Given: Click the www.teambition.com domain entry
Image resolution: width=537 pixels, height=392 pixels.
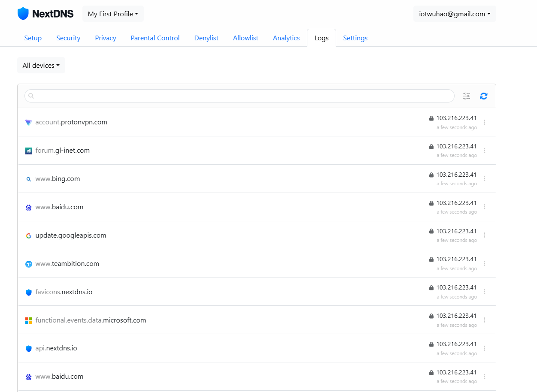Looking at the screenshot, I should 67,264.
